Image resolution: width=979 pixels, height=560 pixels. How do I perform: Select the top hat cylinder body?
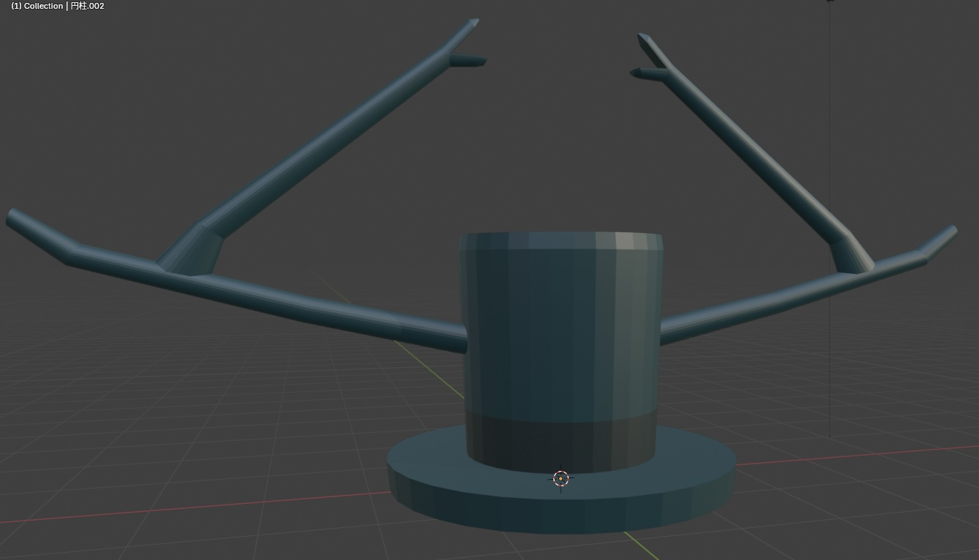(561, 329)
